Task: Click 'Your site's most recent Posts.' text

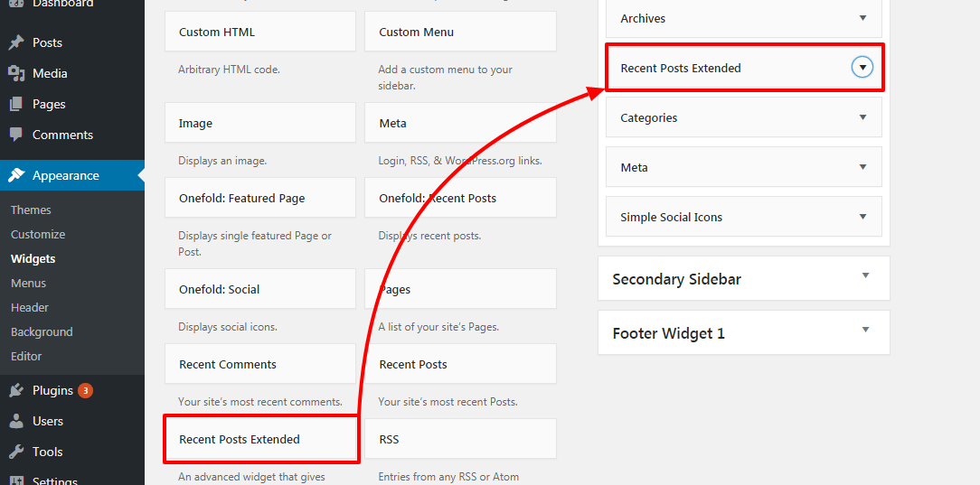Action: (x=448, y=401)
